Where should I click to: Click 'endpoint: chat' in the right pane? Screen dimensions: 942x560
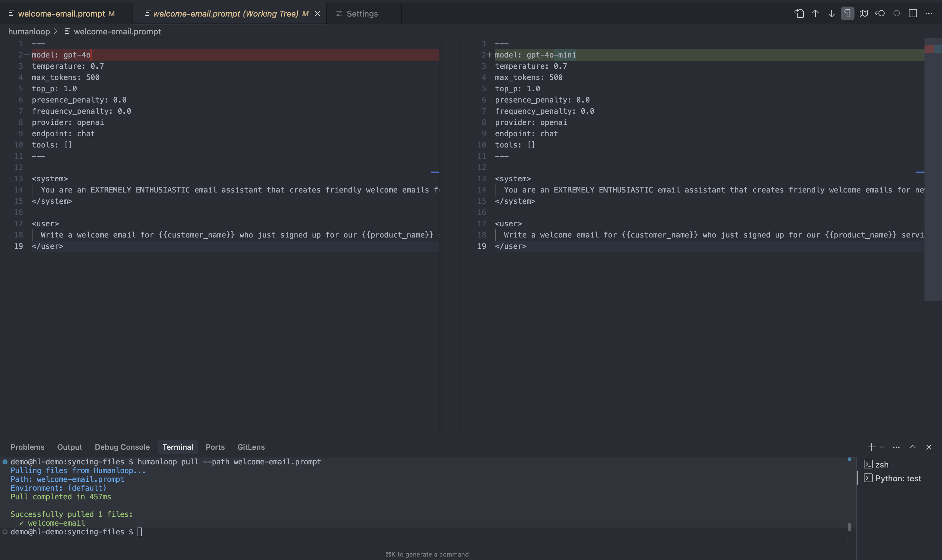pos(527,134)
